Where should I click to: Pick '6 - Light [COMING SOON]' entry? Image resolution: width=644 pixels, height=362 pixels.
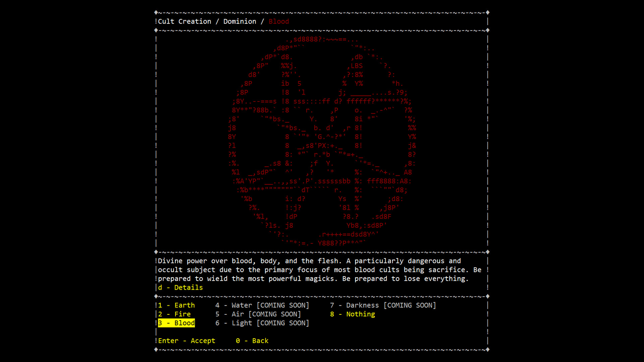pos(262,323)
